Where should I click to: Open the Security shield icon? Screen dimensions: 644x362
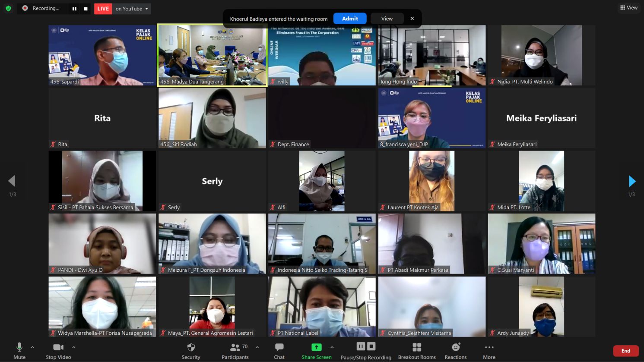191,348
